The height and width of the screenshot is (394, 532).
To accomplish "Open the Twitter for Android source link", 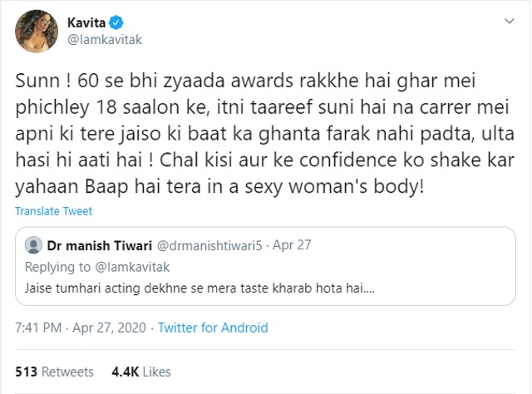I will pos(213,328).
